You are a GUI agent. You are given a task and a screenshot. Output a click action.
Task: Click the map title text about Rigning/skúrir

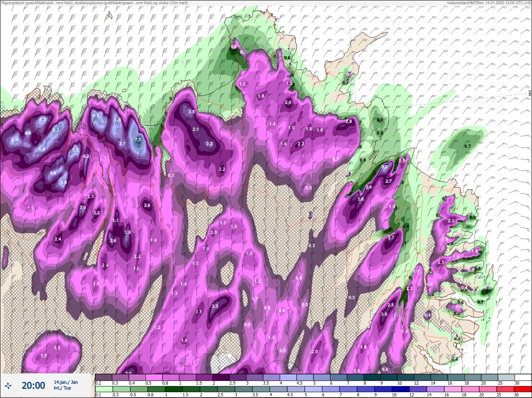coord(95,3)
